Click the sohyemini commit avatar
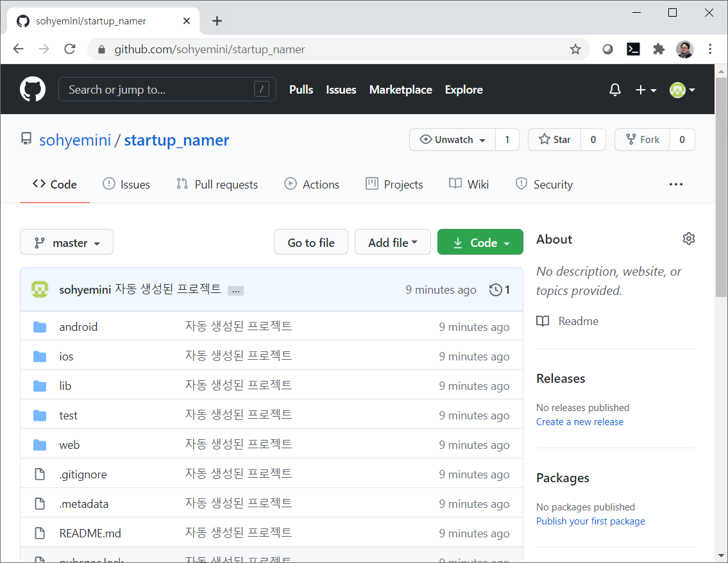The image size is (728, 563). pos(40,289)
